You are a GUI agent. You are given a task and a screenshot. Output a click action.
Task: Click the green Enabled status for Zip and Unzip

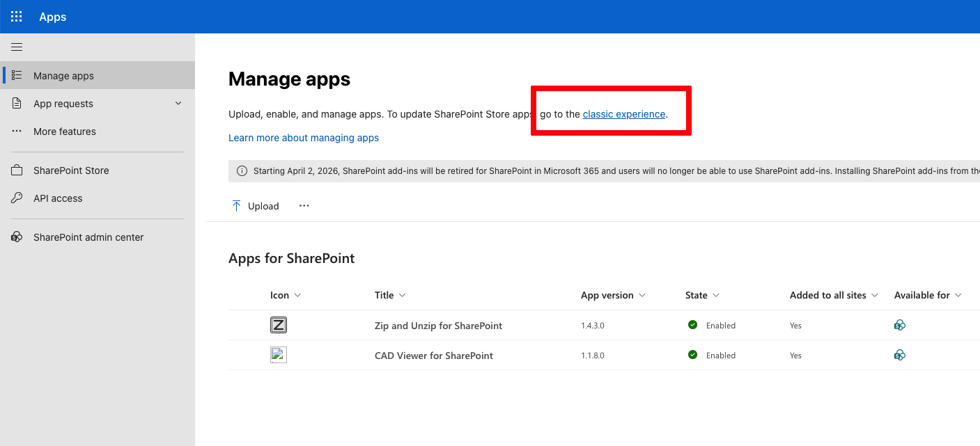(x=692, y=324)
